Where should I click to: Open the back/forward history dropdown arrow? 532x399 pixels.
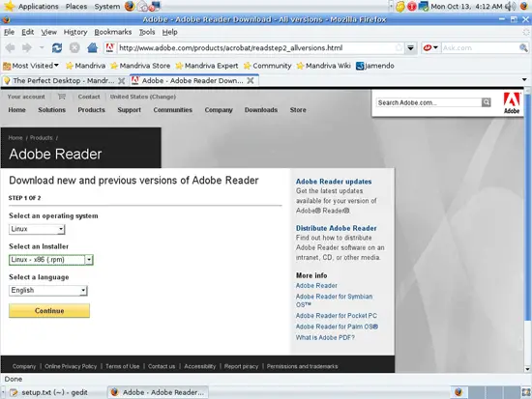(x=42, y=47)
